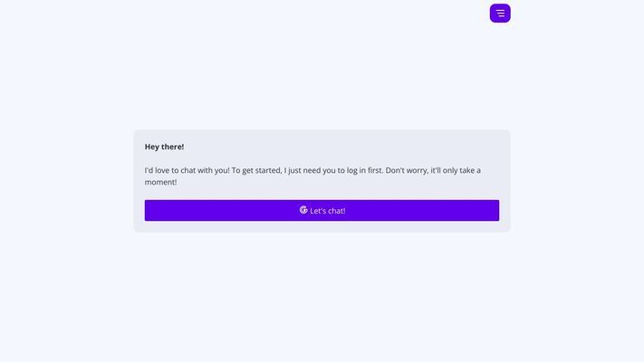This screenshot has width=644, height=362.
Task: Select the "Hey there!" heading
Action: pos(164,147)
